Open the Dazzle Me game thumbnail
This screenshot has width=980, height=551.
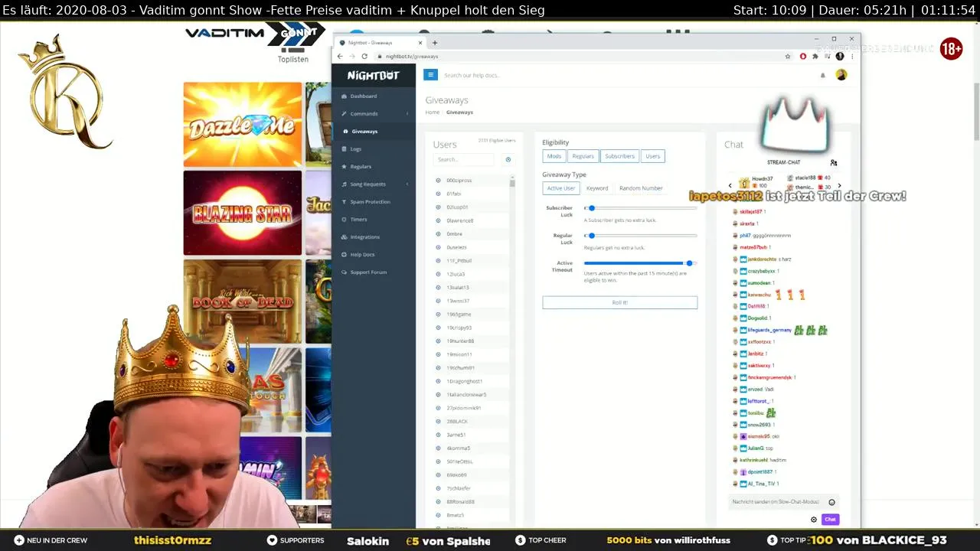(x=243, y=125)
